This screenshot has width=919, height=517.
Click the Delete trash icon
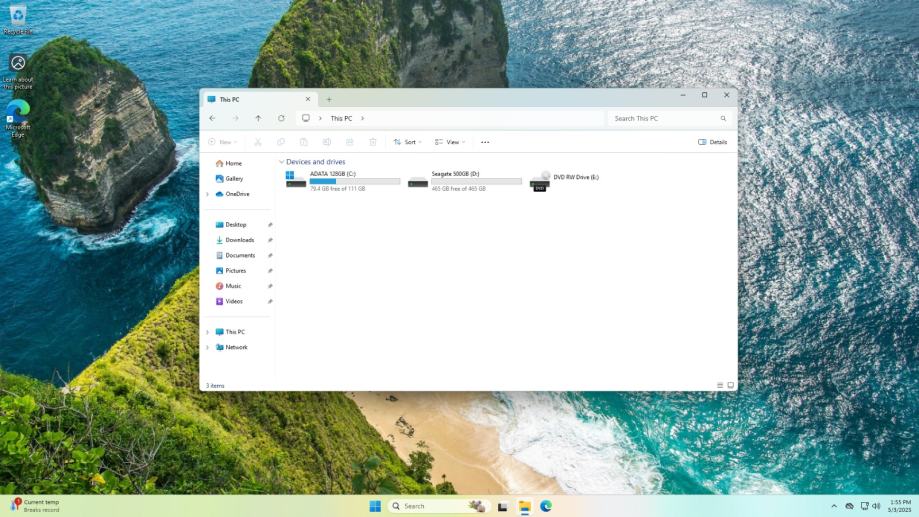coord(373,142)
